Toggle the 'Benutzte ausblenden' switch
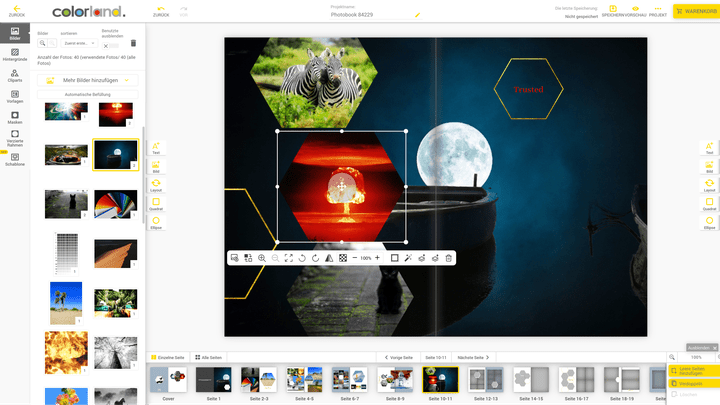Image resolution: width=720 pixels, height=405 pixels. pos(113,45)
